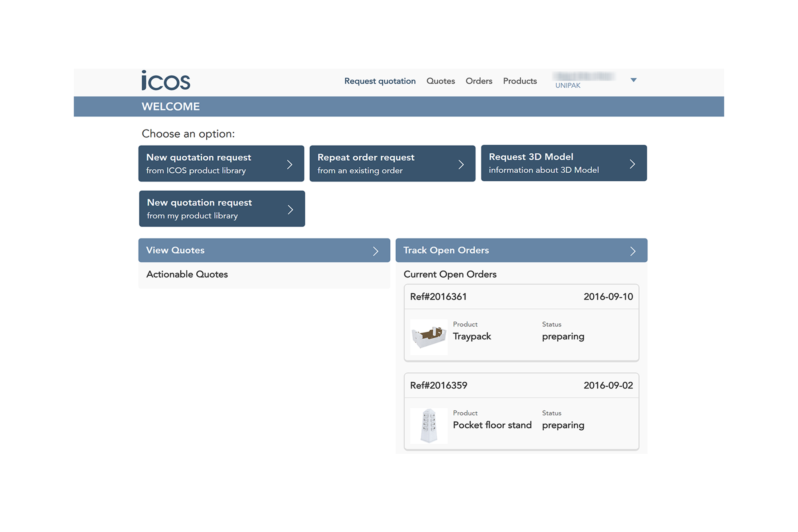This screenshot has height=532, width=798.
Task: Go to the Quotes page
Action: [440, 81]
